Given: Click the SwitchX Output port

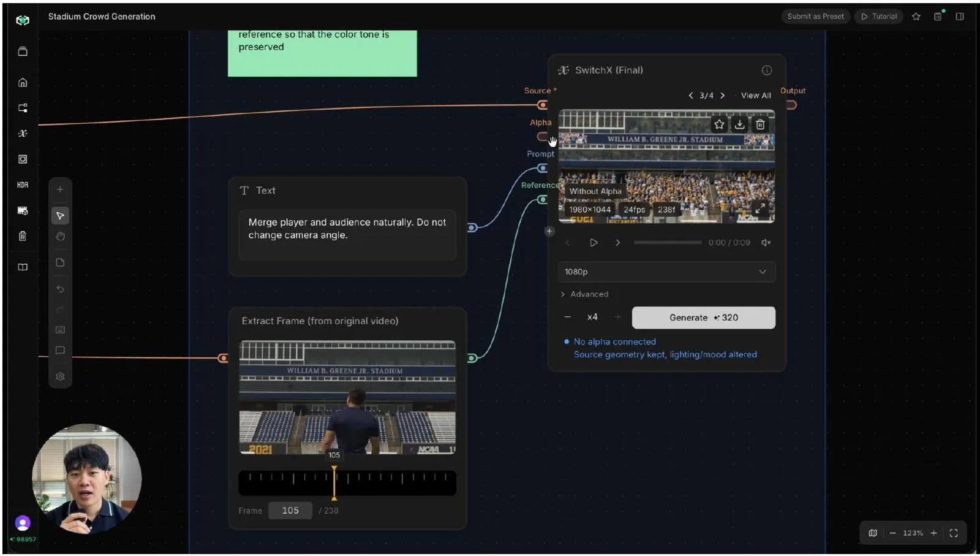Looking at the screenshot, I should tap(791, 105).
